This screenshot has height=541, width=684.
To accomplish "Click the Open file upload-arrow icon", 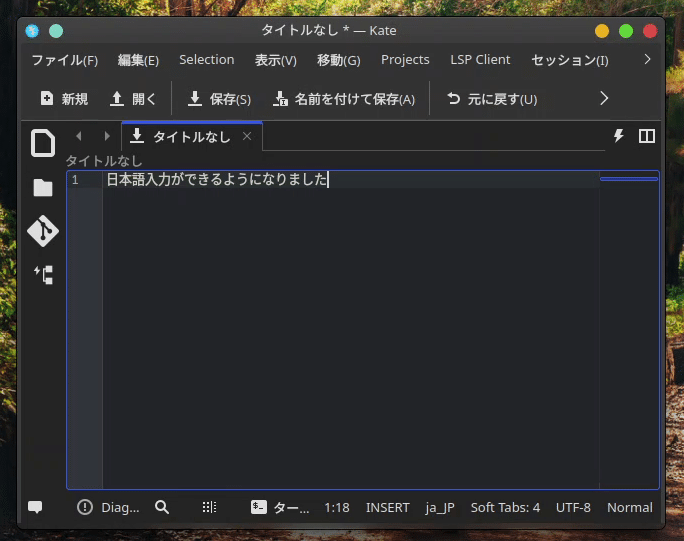I will (116, 99).
